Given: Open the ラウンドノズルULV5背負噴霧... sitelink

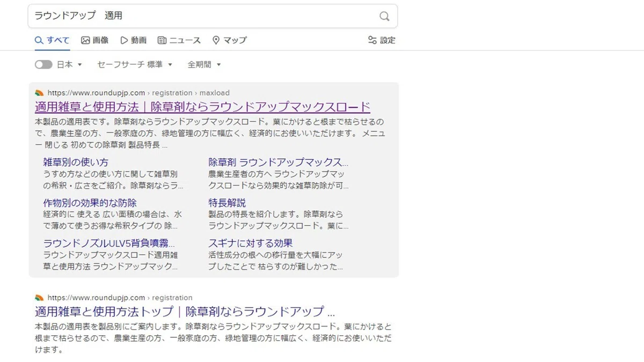Looking at the screenshot, I should click(109, 243).
